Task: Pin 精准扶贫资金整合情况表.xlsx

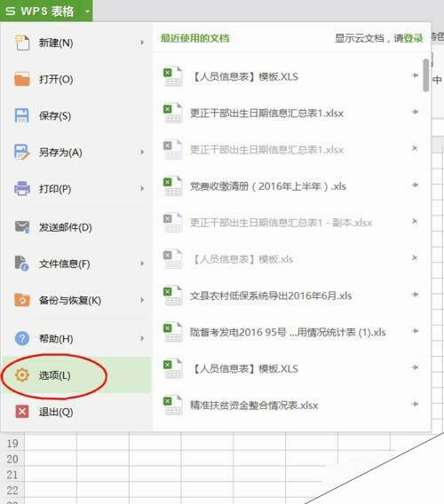Action: pos(415,404)
